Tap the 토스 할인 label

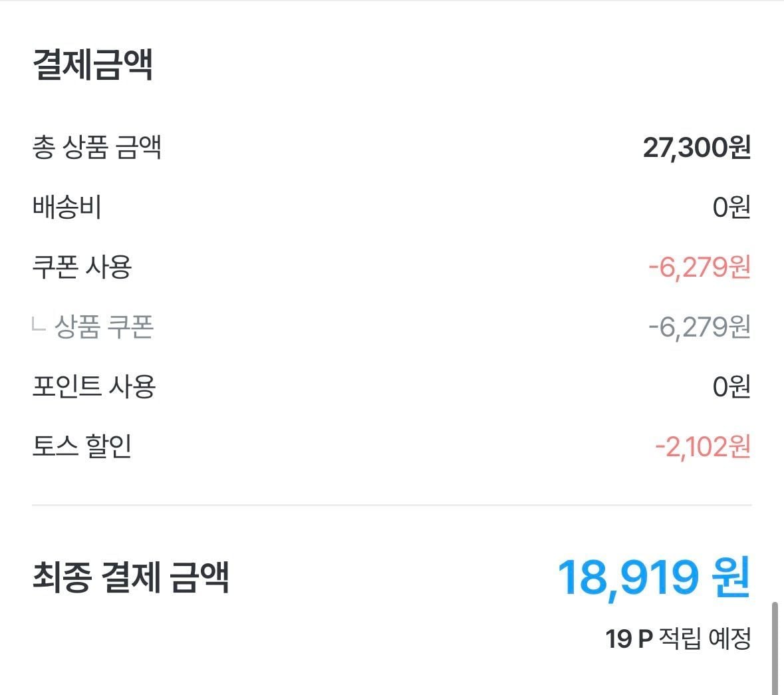pyautogui.click(x=82, y=446)
